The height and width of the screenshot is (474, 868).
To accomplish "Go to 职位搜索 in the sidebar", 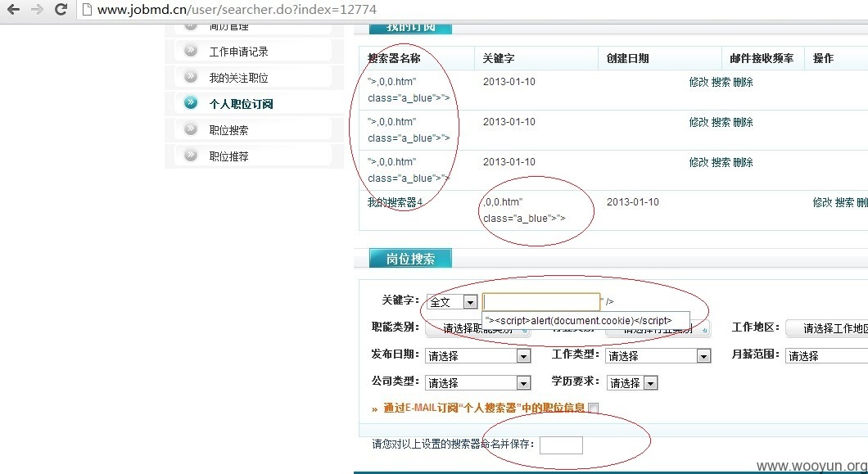I will [x=228, y=130].
